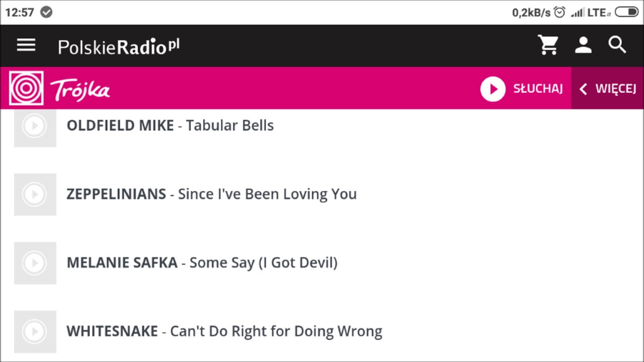Play the Oldfield Mike Tabular Bells track
Screen dimensions: 644x362
[35, 128]
